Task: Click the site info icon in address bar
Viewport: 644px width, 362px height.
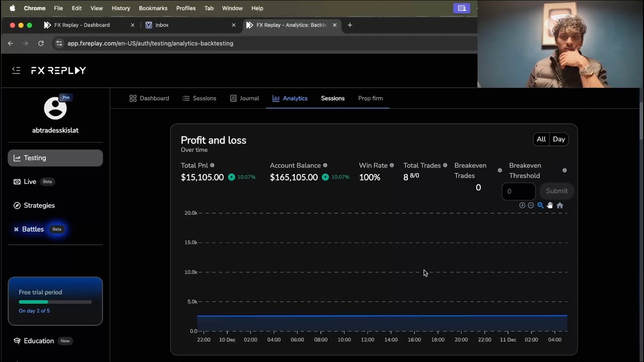Action: tap(59, 43)
